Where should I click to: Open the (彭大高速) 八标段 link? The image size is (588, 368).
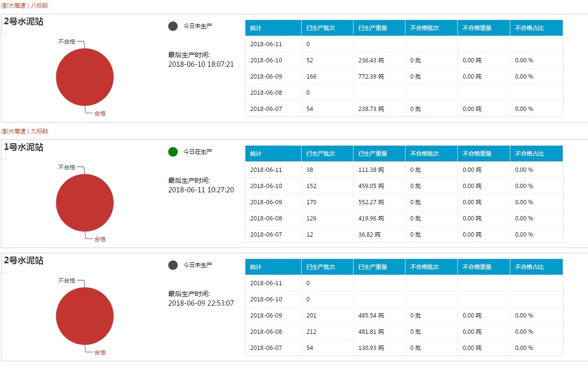(24, 6)
